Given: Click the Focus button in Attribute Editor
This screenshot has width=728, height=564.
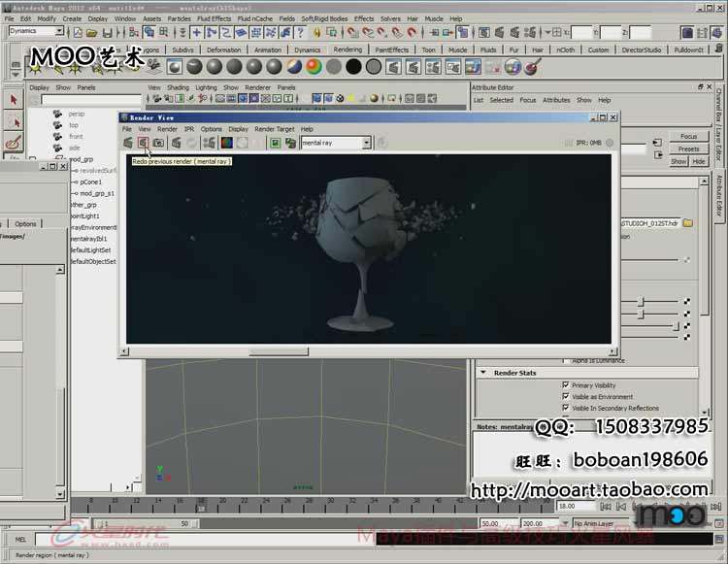Looking at the screenshot, I should [x=688, y=136].
